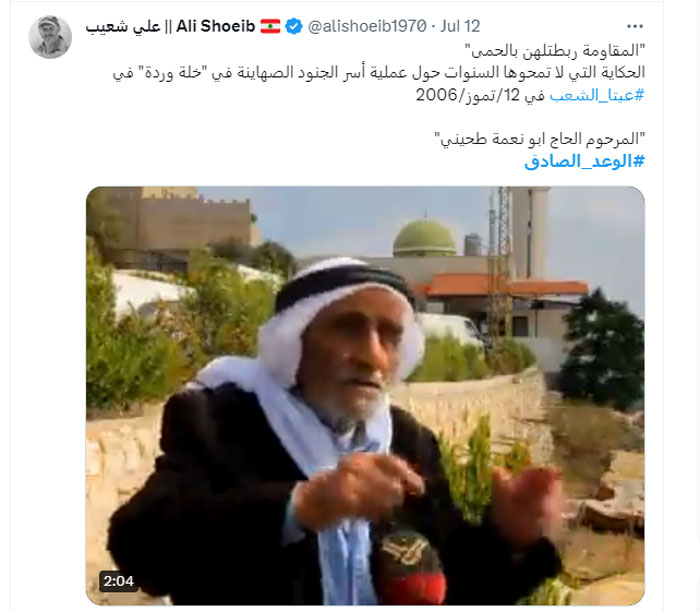Open the three-dot more options menu
Screen dimensions: 700x612
coord(635,26)
